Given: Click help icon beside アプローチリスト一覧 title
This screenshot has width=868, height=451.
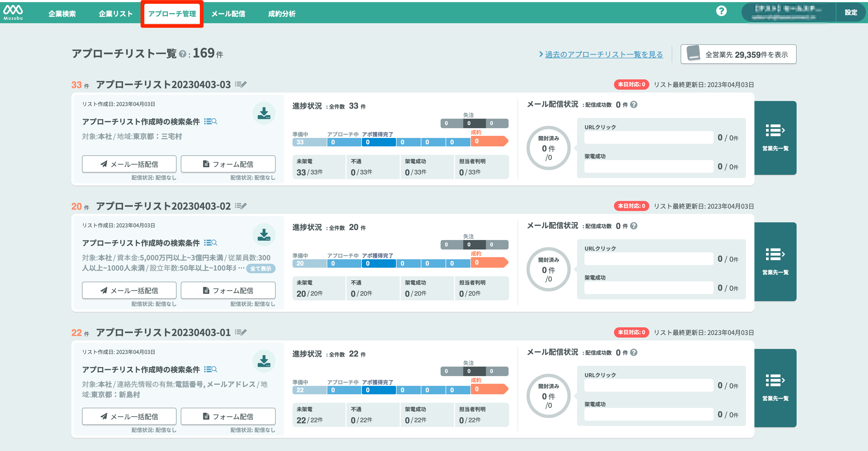Looking at the screenshot, I should click(182, 54).
